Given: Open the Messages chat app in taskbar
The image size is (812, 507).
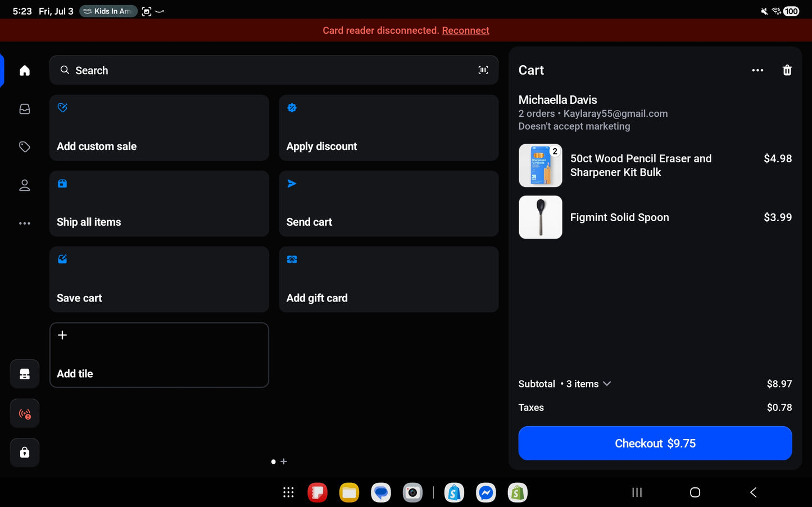Looking at the screenshot, I should tap(381, 492).
